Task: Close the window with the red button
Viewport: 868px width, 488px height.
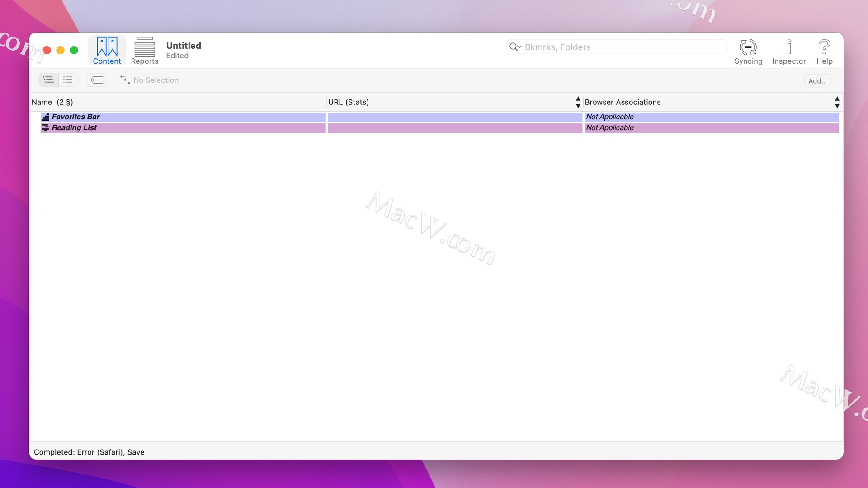Action: point(47,50)
